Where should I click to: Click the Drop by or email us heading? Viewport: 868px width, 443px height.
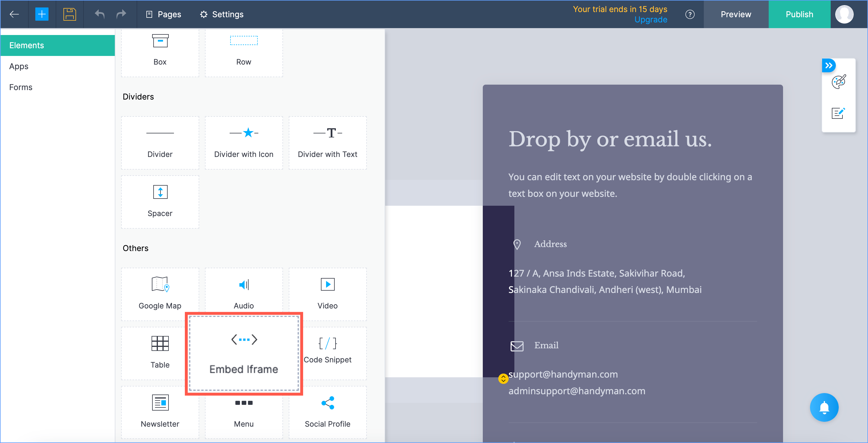[x=610, y=139]
